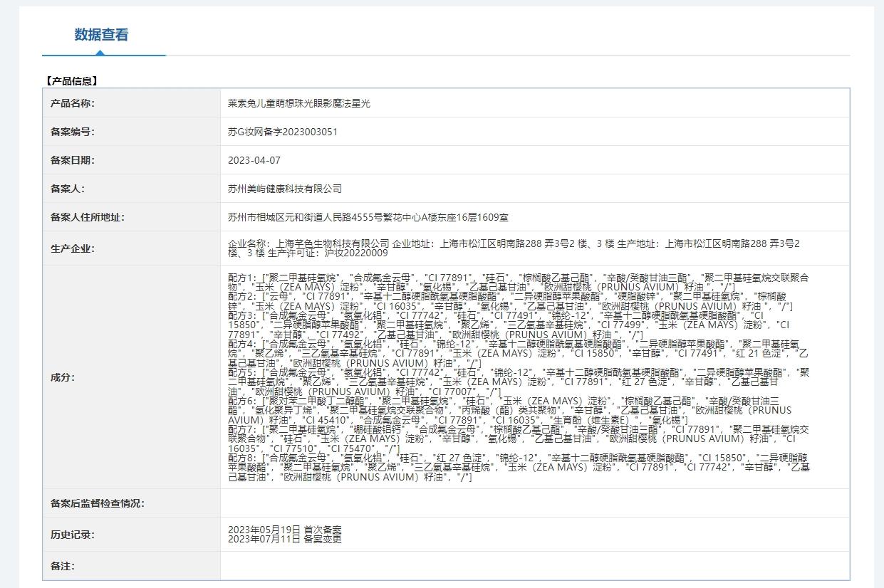Click the 备注 row label
Viewport: 884px width, 588px height.
pos(63,566)
